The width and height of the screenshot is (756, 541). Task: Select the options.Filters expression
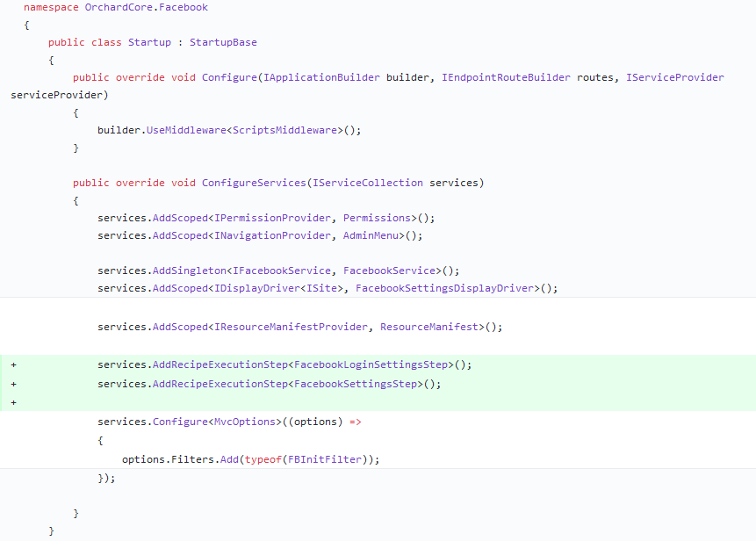pyautogui.click(x=168, y=459)
